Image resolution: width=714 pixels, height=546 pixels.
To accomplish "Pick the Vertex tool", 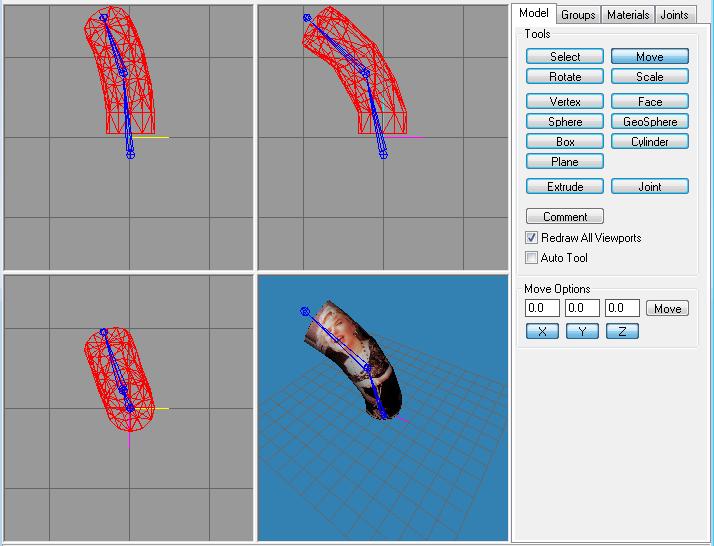I will (565, 102).
